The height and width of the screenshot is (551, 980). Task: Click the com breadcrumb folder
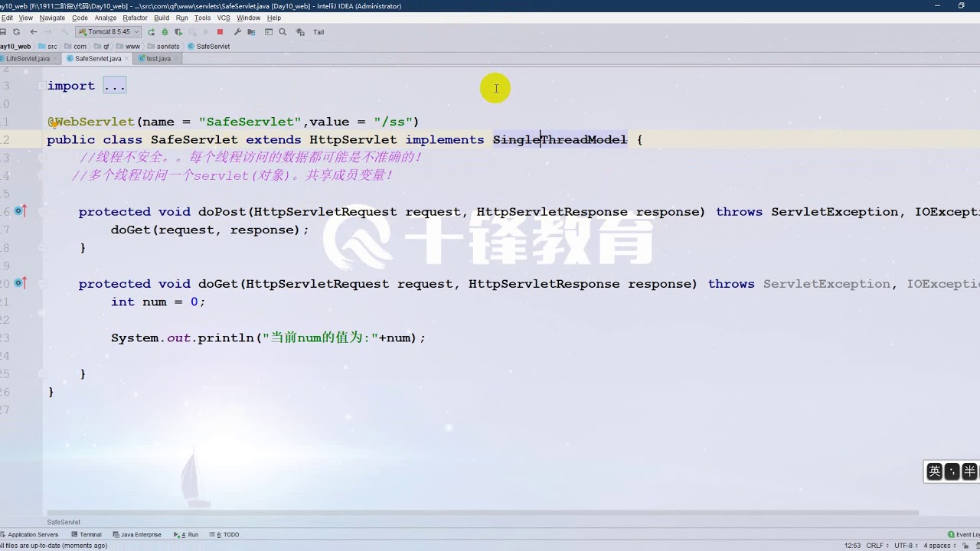click(75, 46)
